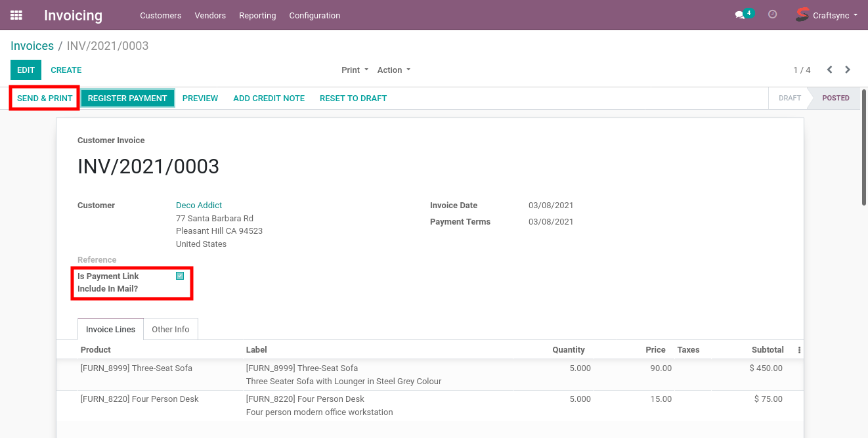This screenshot has width=868, height=438.
Task: Expand the Print dropdown
Action: coord(355,70)
